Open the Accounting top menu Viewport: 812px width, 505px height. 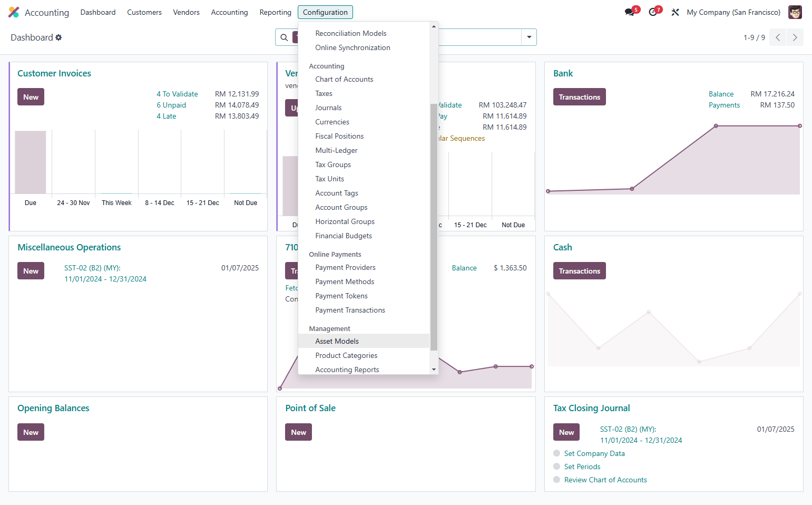[229, 12]
